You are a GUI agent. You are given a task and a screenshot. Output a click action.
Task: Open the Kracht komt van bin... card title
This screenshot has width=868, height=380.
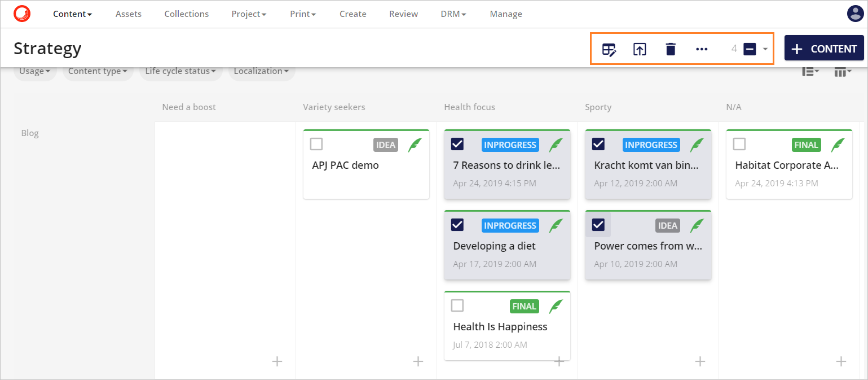point(647,165)
